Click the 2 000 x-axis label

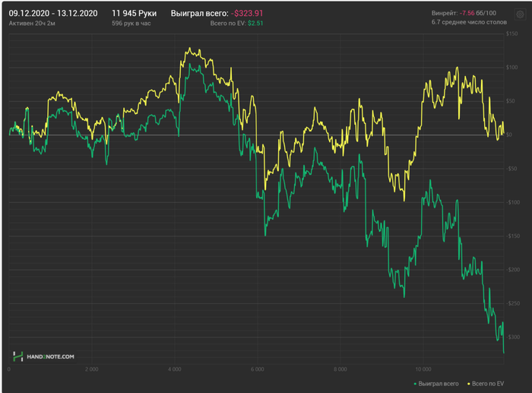click(92, 369)
